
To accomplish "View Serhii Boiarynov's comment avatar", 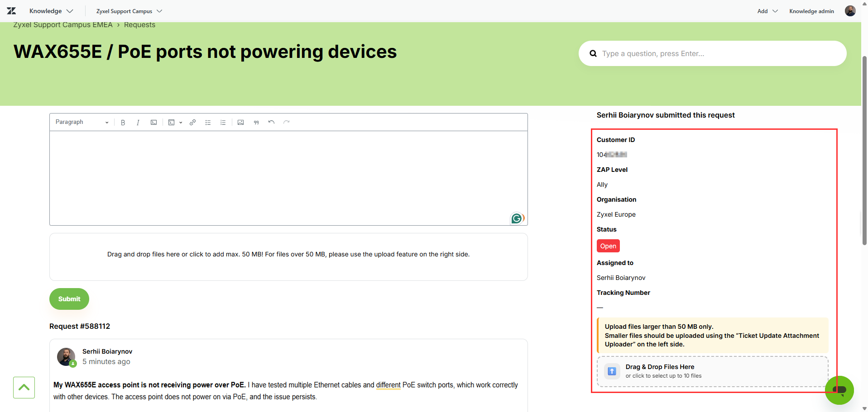I will click(x=66, y=357).
